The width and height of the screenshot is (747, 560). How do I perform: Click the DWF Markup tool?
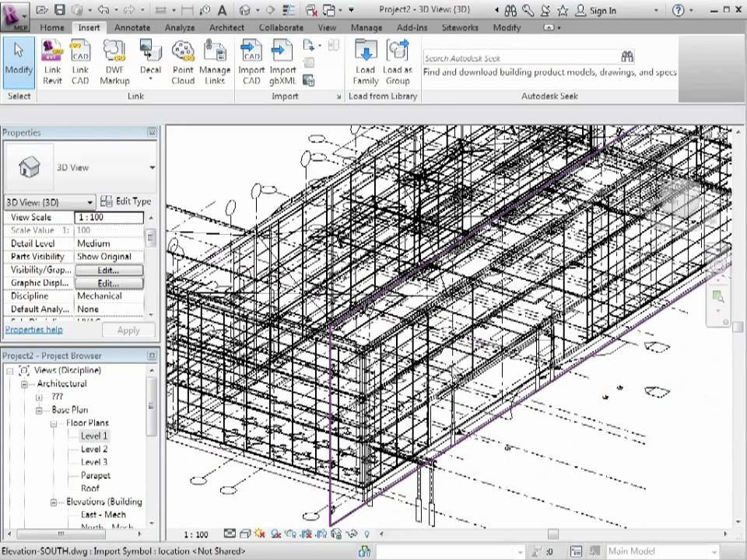click(x=115, y=62)
